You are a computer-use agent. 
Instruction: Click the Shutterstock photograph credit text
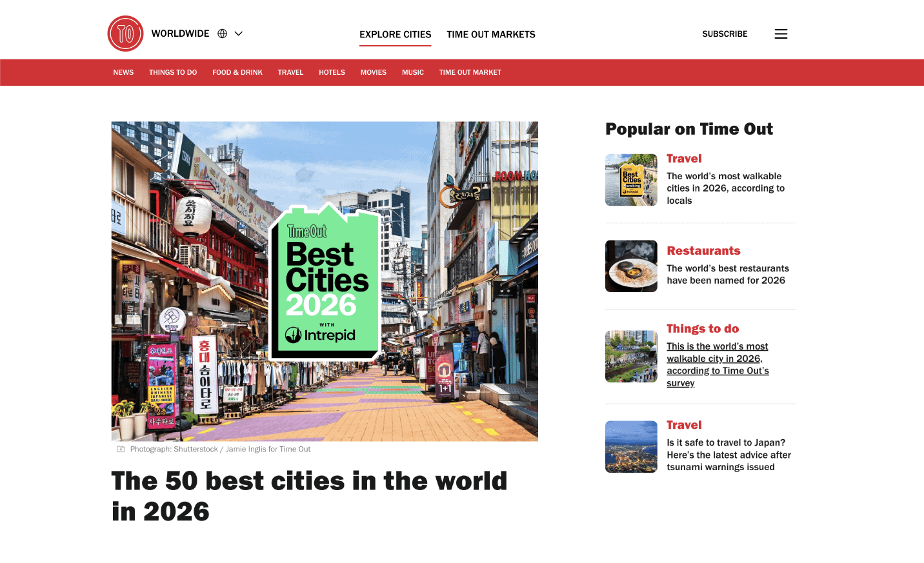click(220, 449)
